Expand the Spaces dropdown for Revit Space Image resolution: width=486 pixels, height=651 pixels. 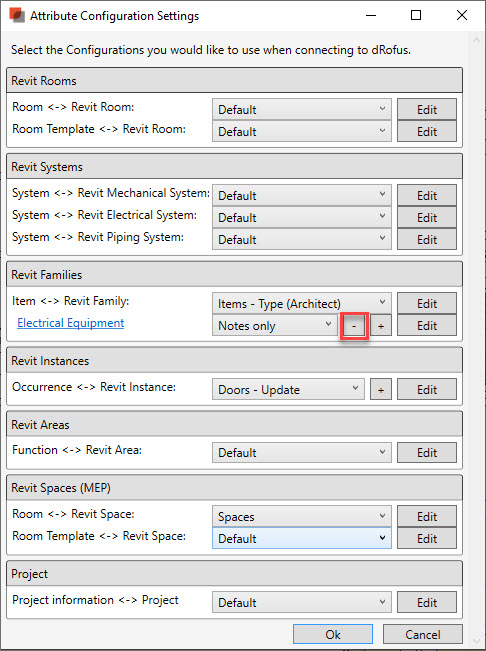[x=302, y=516]
